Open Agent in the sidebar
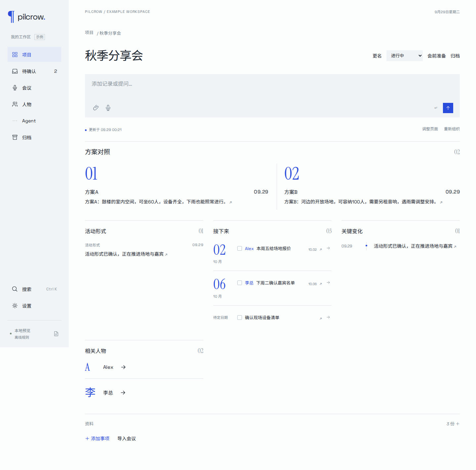Screen dimensions: 476x470 34,121
